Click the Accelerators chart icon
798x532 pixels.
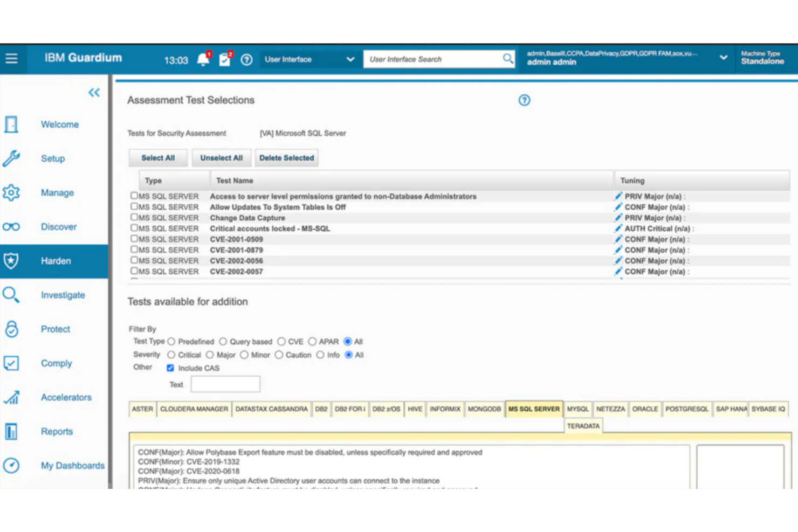click(x=11, y=397)
